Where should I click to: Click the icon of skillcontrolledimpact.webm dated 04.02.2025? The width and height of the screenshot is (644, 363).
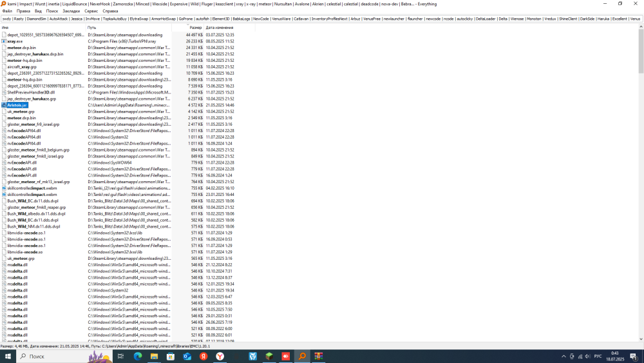coord(4,188)
